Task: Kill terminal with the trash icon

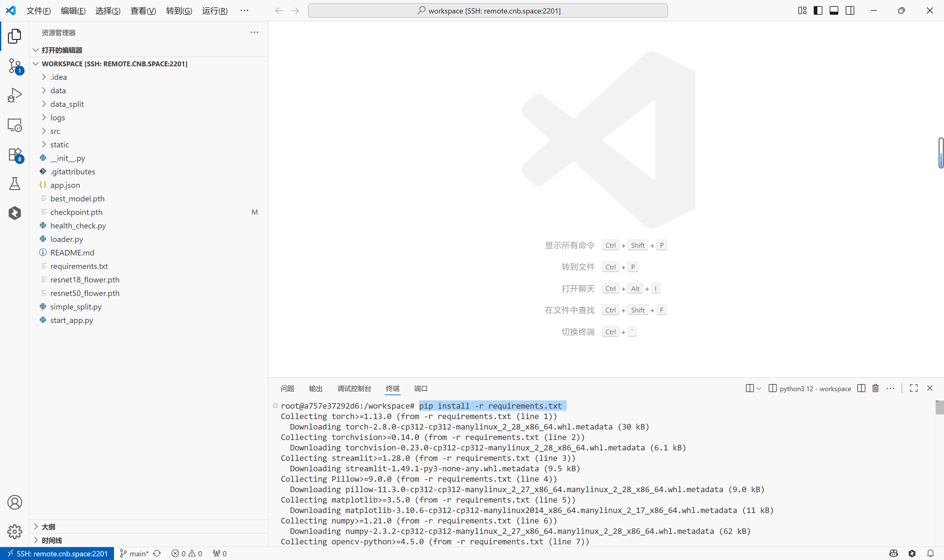Action: tap(875, 388)
